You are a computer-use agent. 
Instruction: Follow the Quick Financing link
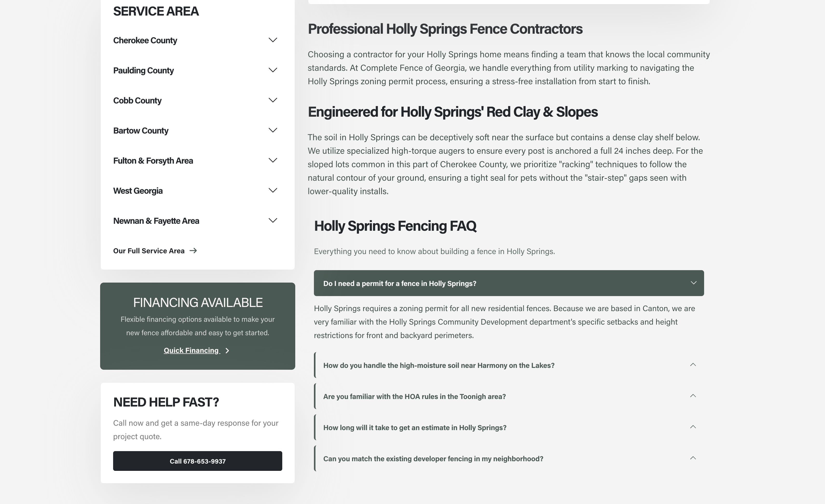(191, 351)
